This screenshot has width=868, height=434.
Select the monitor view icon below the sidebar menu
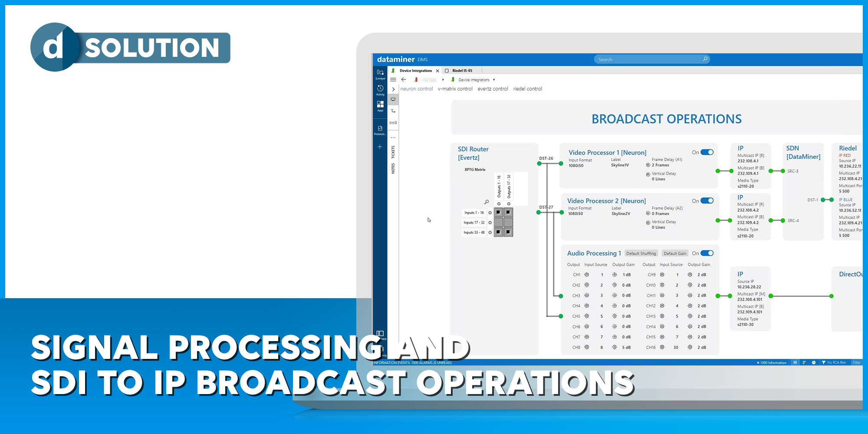pos(393,99)
